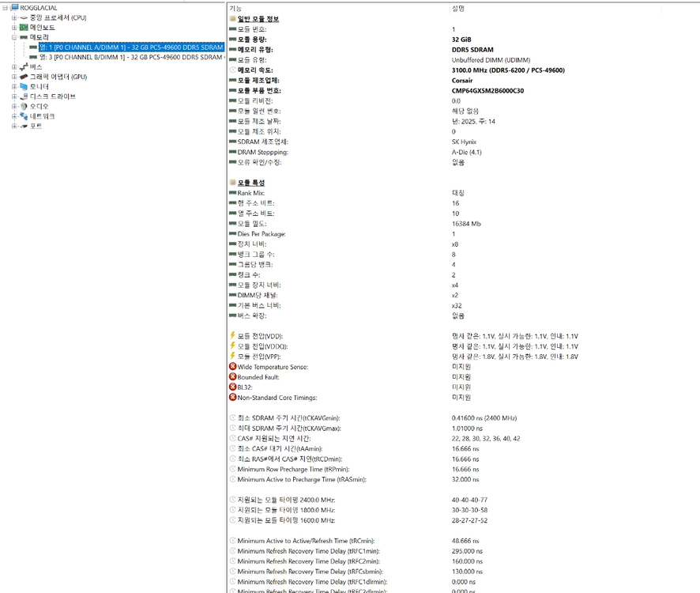The height and width of the screenshot is (593, 700).
Task: Click red X icon for BL32
Action: [232, 387]
